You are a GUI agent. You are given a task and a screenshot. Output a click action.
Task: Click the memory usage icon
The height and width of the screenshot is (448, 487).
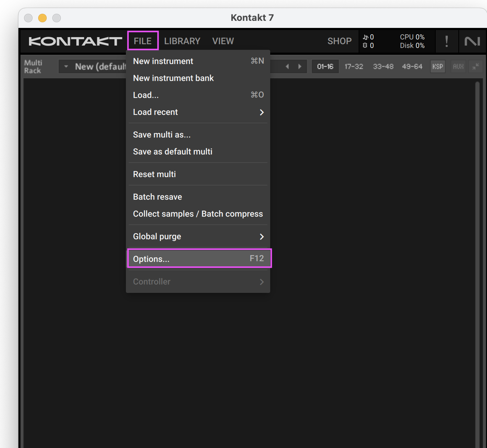click(365, 46)
